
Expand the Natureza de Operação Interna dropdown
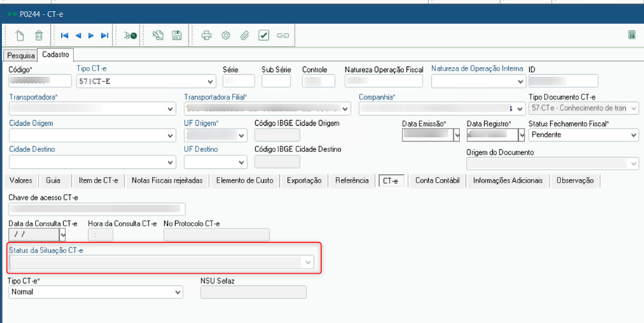point(520,81)
